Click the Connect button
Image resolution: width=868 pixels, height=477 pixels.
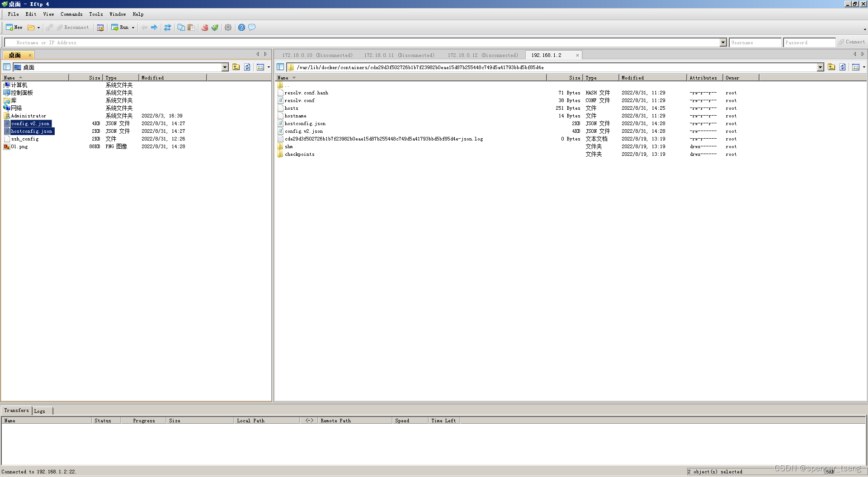point(852,42)
